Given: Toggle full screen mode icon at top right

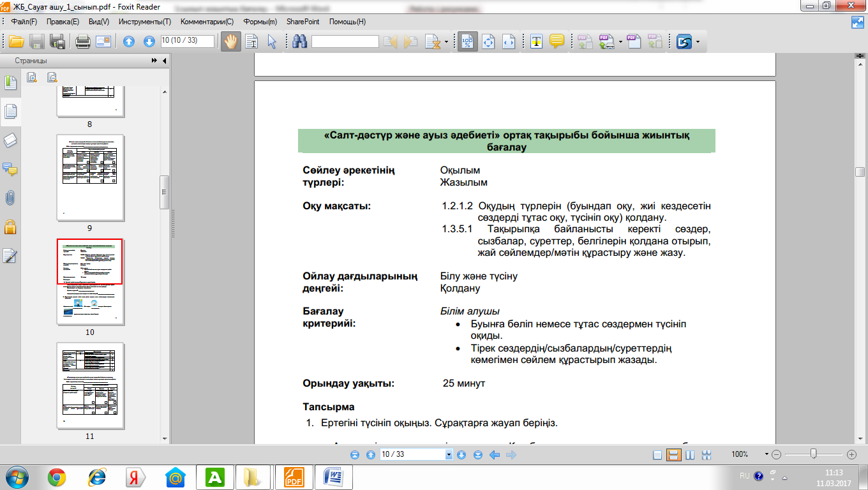Looking at the screenshot, I should coord(858,22).
